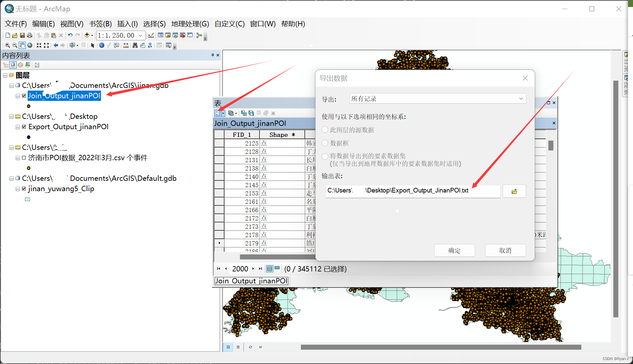The height and width of the screenshot is (364, 633).
Task: Switch to Show selected records view
Action: tap(277, 268)
